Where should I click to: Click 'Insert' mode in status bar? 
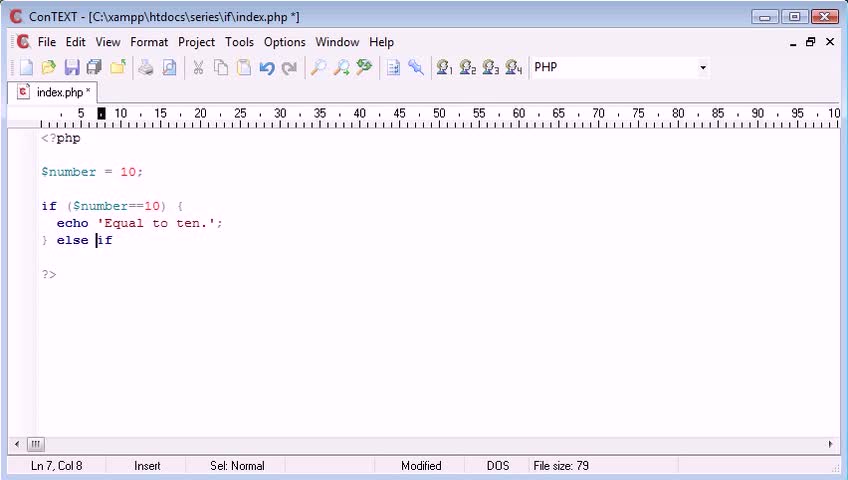pos(147,466)
